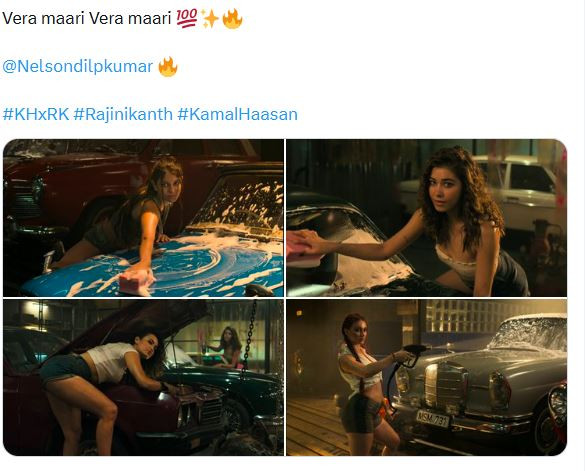This screenshot has height=471, width=585.
Task: Click the MSM 731 license plate
Action: (x=433, y=418)
